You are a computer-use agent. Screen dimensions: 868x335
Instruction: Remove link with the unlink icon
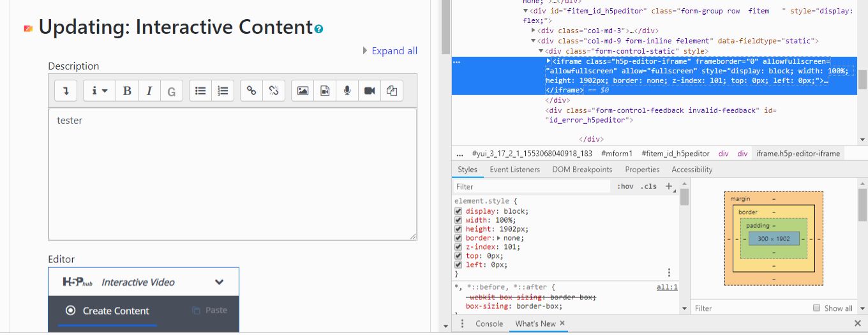point(274,91)
